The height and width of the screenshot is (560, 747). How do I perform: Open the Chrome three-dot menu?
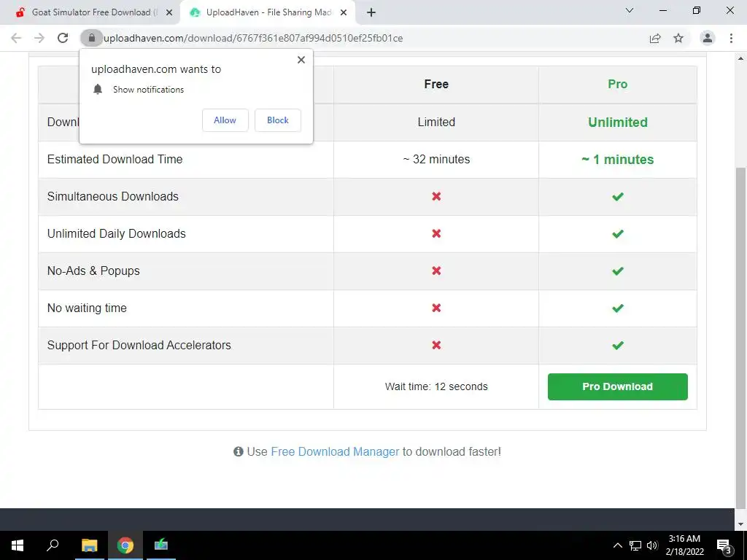731,38
